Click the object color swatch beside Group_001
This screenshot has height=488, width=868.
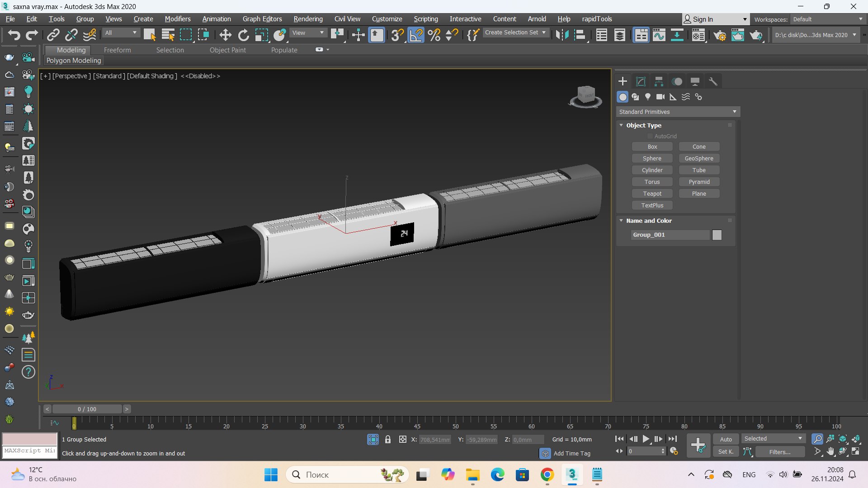[717, 235]
